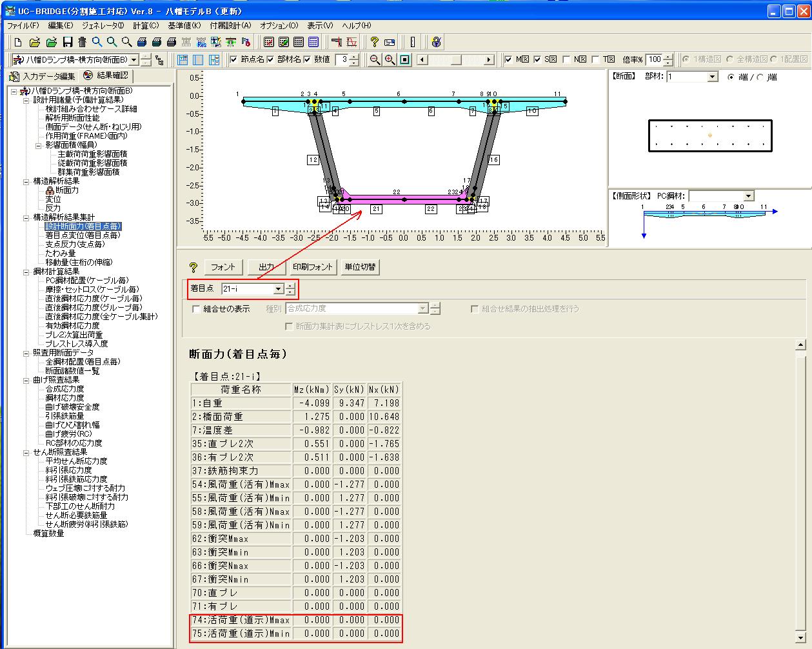Collapse the 設計用諸量(予備計算結果) tree node

pyautogui.click(x=26, y=100)
